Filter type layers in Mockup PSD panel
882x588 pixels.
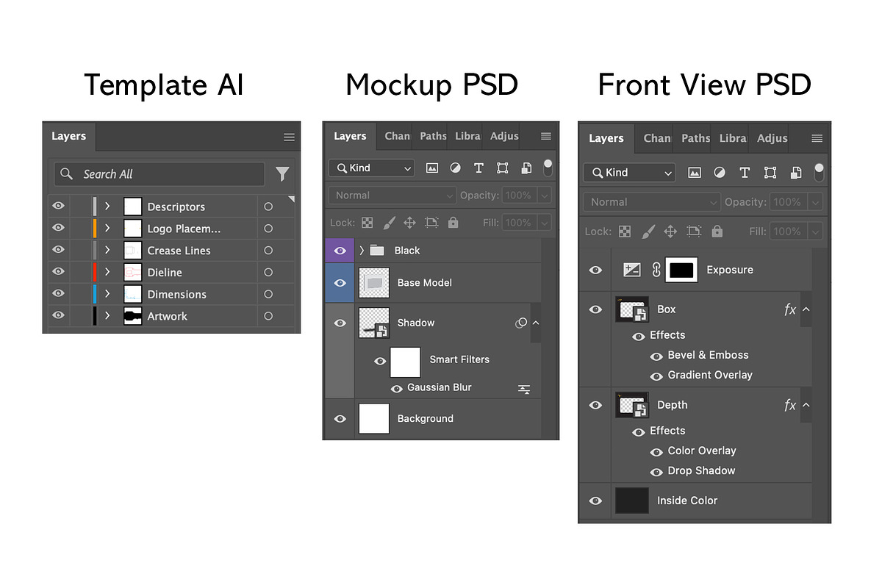(478, 168)
